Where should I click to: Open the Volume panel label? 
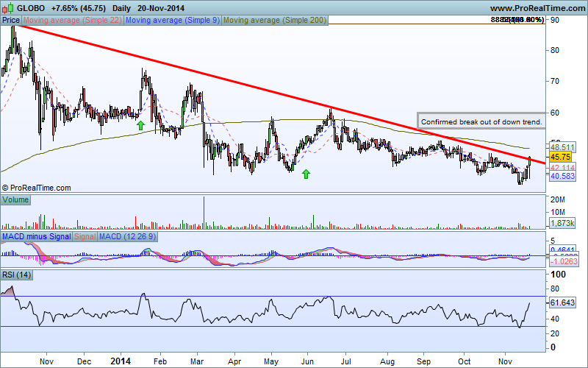coord(15,199)
